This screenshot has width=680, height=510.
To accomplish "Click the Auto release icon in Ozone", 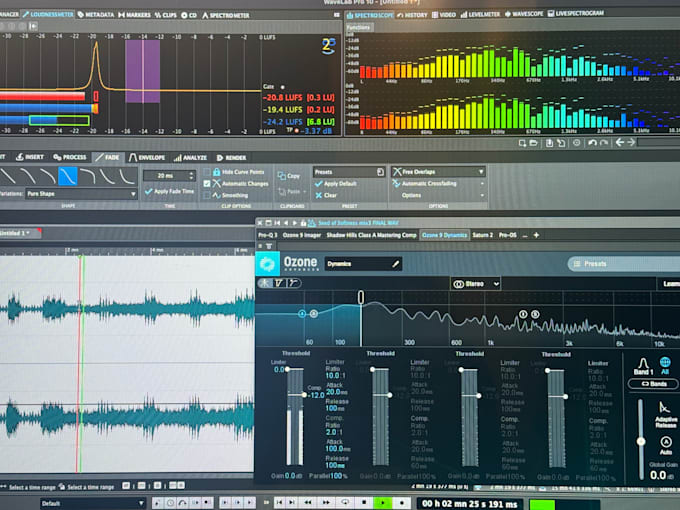I will [x=666, y=442].
